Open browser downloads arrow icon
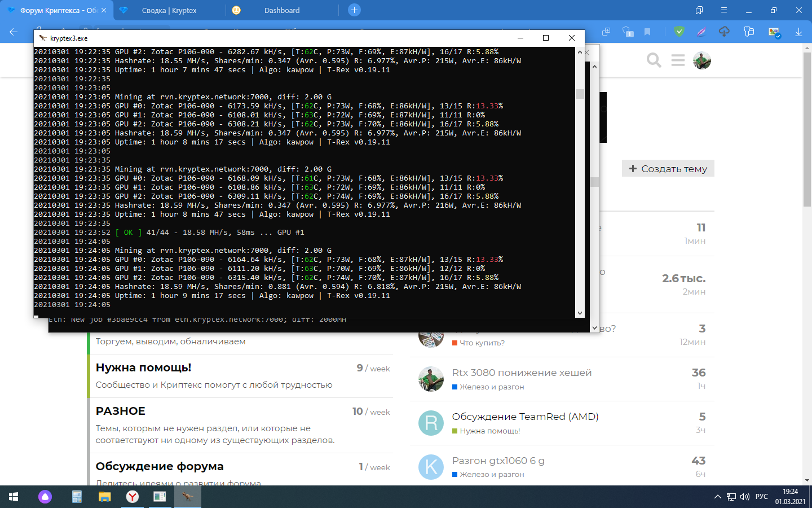This screenshot has height=508, width=812. [798, 32]
